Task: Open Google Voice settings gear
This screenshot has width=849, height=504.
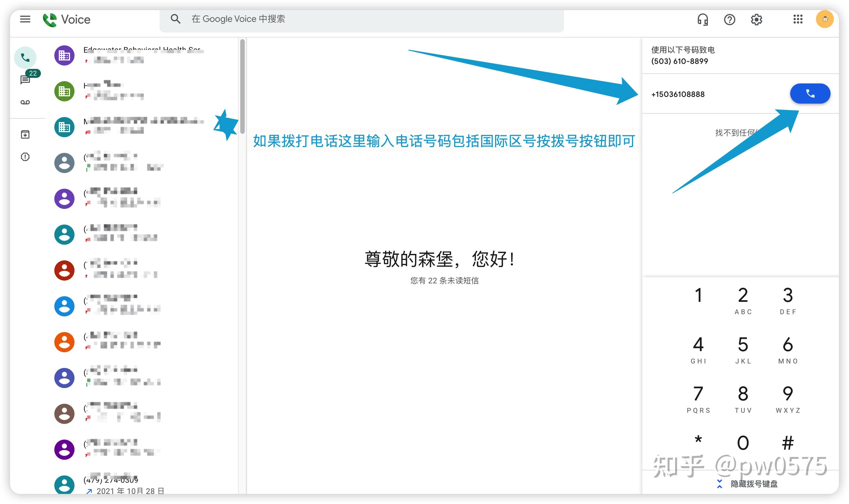Action: 757,19
